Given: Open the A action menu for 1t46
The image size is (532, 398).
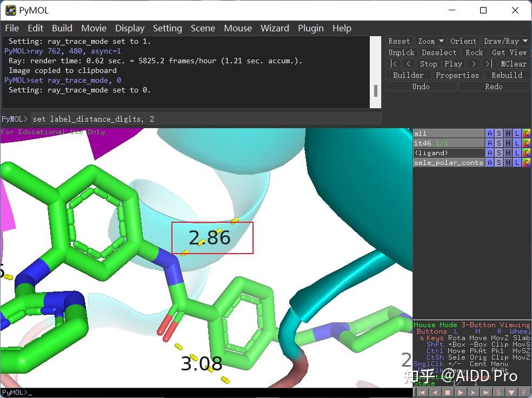Looking at the screenshot, I should [x=489, y=143].
